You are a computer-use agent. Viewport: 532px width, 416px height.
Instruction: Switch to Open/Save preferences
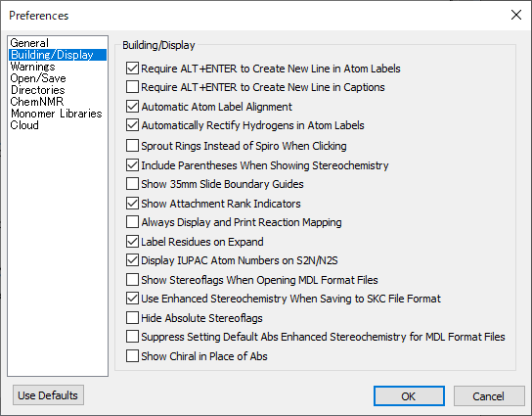click(x=38, y=78)
